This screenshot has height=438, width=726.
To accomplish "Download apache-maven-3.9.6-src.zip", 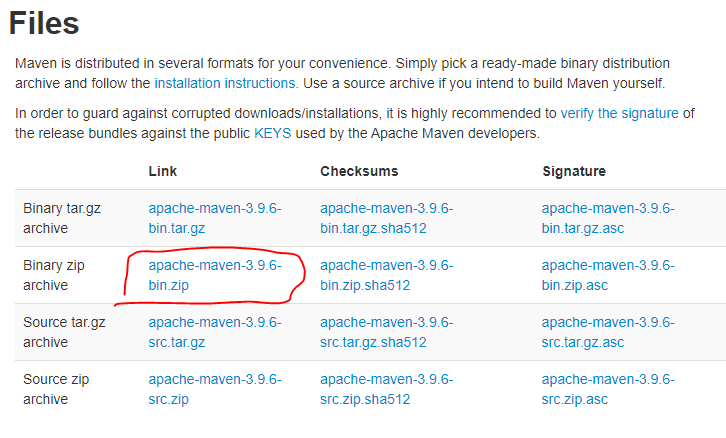I will [215, 389].
